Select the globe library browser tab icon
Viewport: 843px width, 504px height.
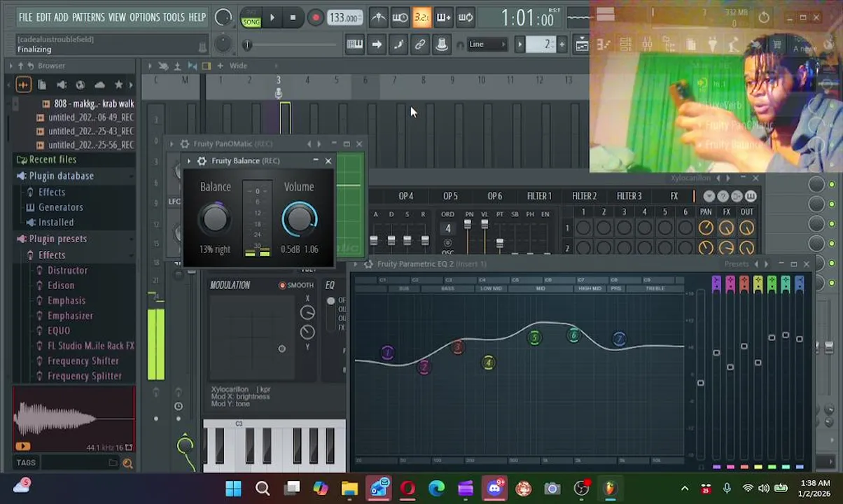tap(81, 85)
